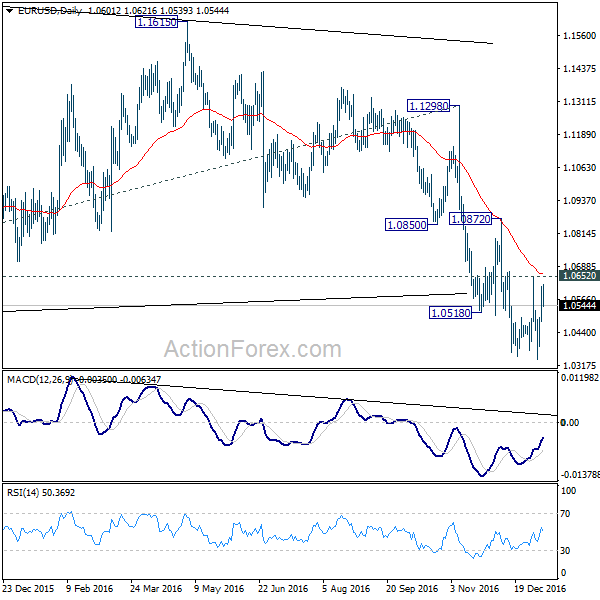
Task: Click the 22 Jun 2016 date label
Action: point(283,588)
